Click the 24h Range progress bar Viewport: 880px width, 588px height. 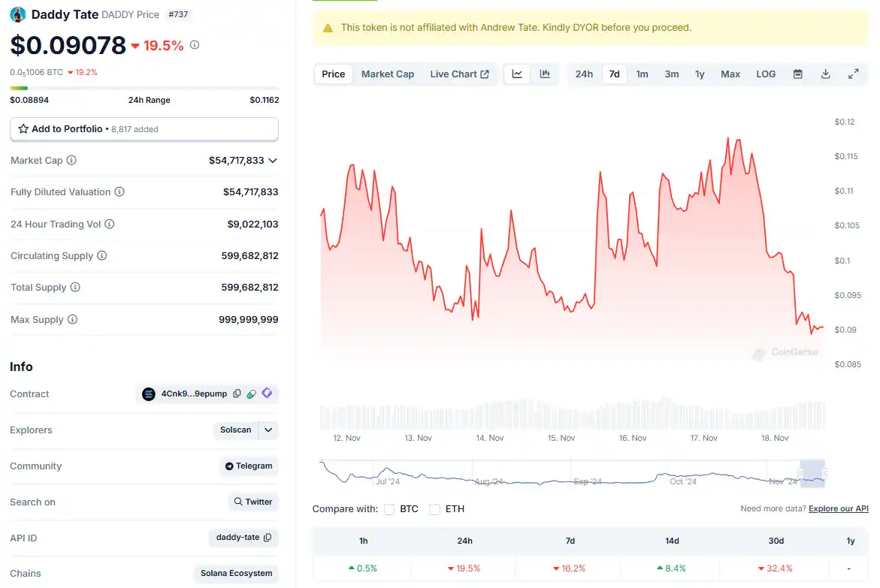pos(144,88)
